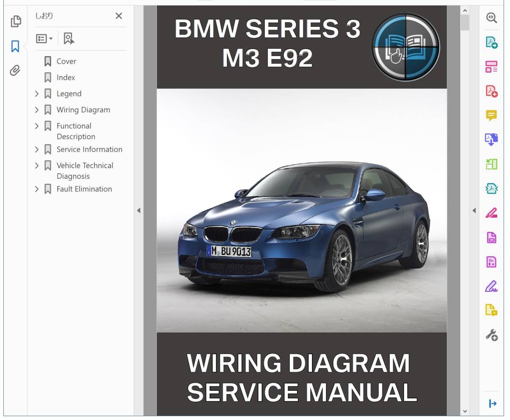Expand the Legend bookmark

pos(37,93)
